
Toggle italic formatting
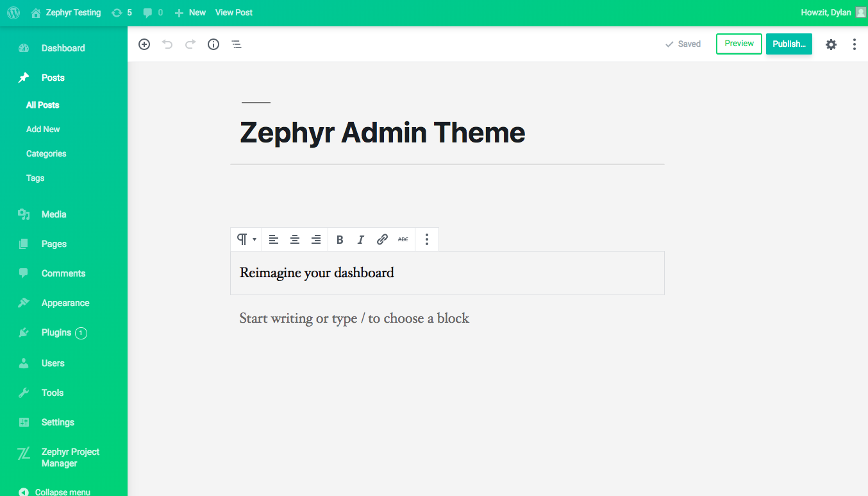pyautogui.click(x=361, y=239)
